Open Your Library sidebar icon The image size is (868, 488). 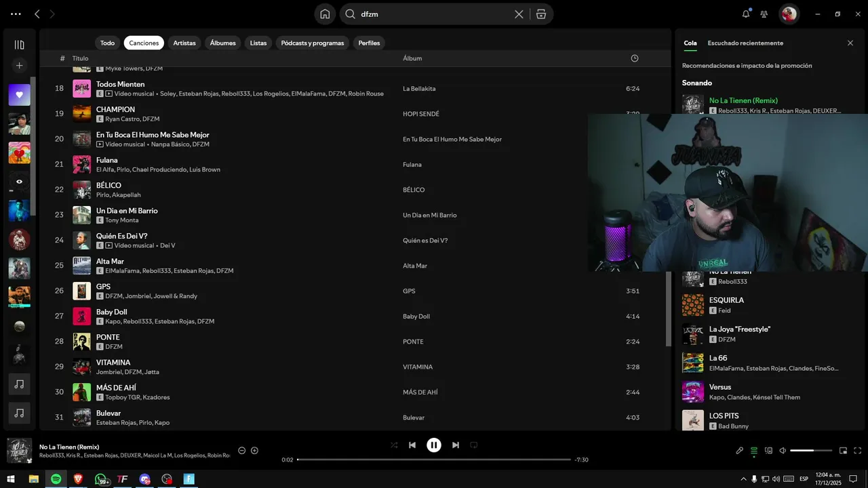19,45
